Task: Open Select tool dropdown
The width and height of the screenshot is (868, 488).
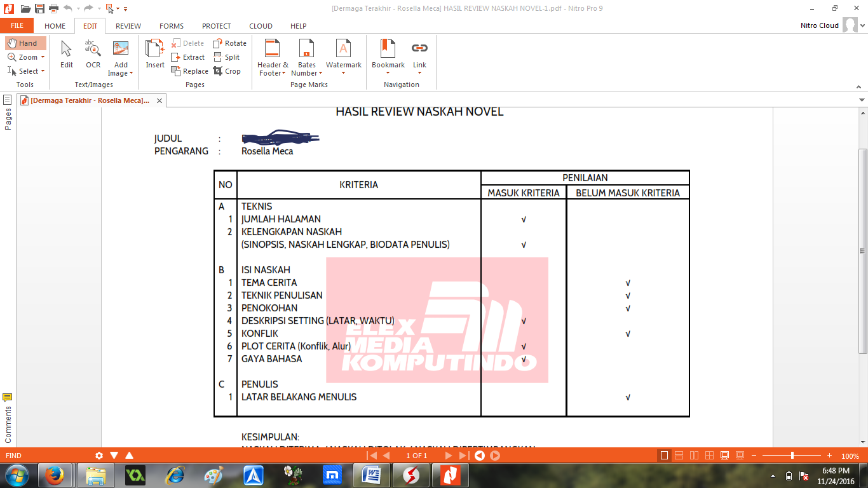Action: 44,71
